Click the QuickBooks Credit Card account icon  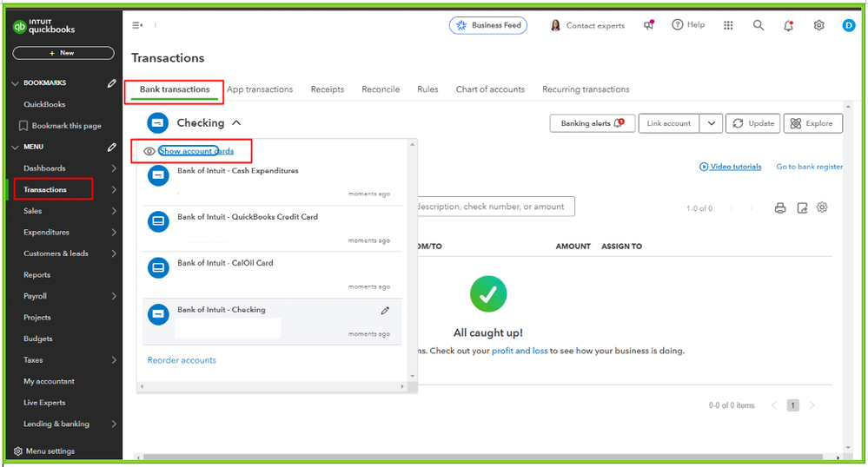click(x=158, y=221)
